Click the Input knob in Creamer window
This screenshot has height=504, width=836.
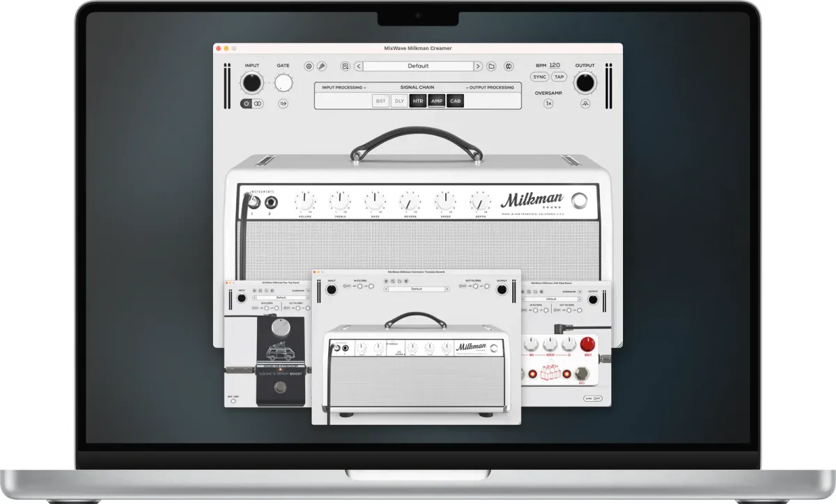click(x=251, y=84)
